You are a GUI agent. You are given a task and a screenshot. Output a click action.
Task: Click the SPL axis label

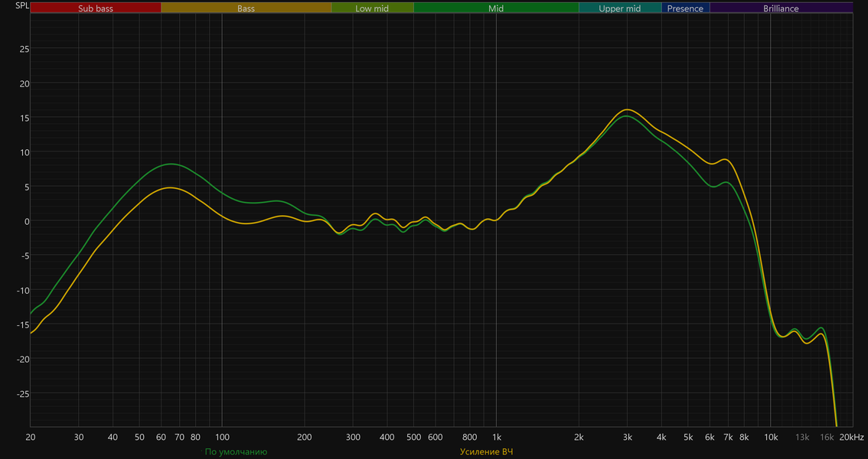(22, 6)
